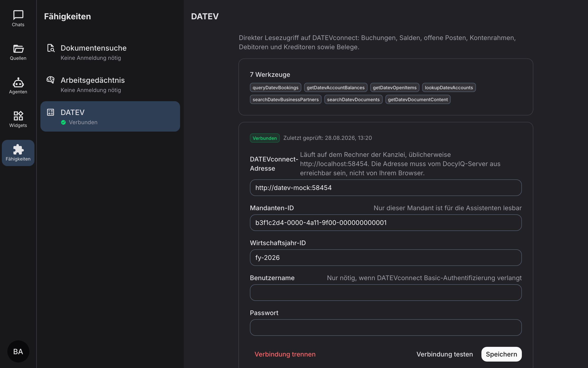Open the Agenten robot icon
This screenshot has height=368, width=588.
[x=18, y=82]
